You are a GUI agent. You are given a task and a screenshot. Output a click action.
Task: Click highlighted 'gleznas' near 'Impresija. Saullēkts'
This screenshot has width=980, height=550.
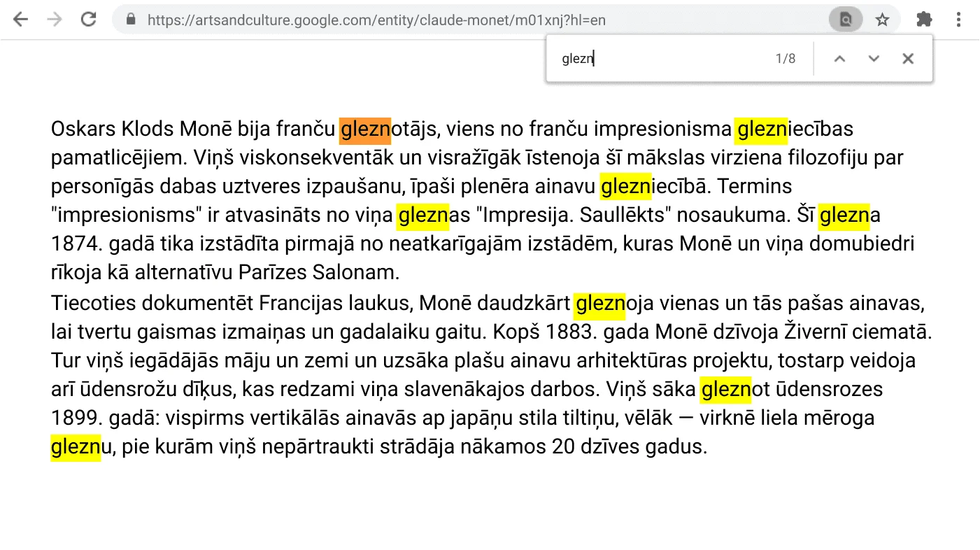pos(423,215)
